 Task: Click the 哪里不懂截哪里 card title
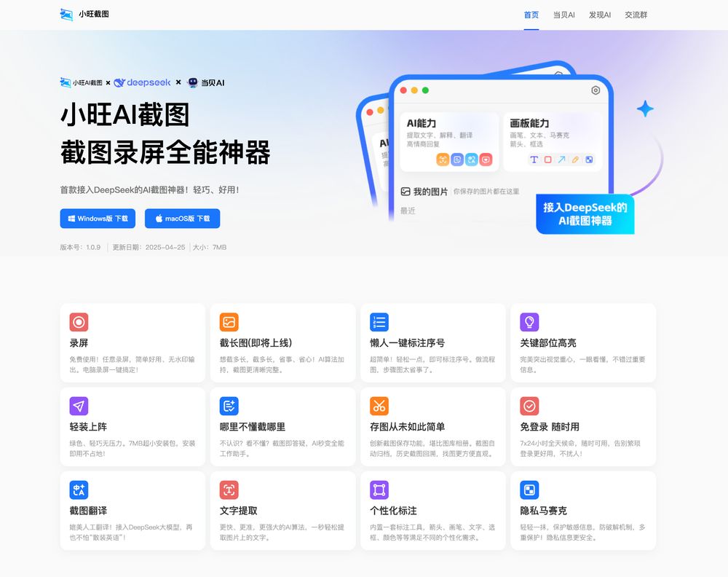click(x=253, y=427)
